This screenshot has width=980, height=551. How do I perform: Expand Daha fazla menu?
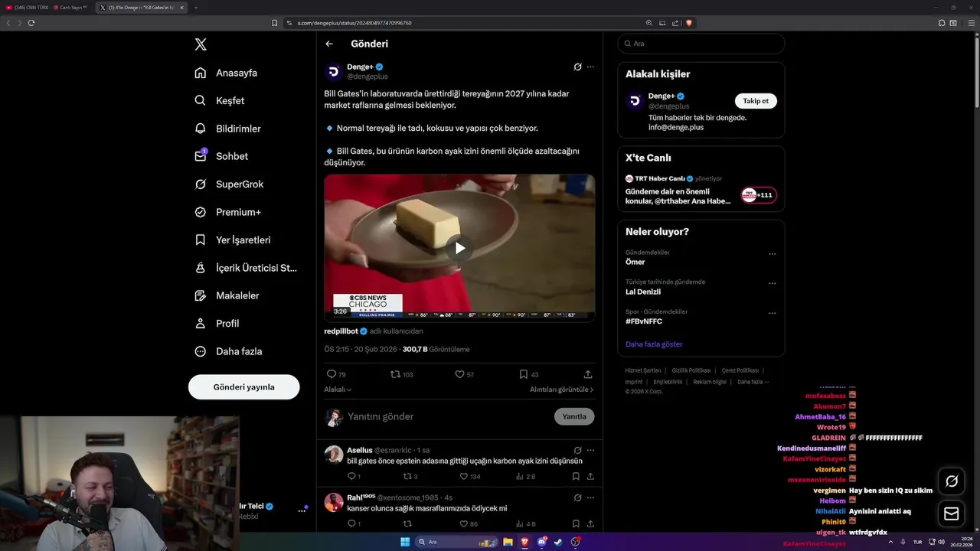point(228,351)
